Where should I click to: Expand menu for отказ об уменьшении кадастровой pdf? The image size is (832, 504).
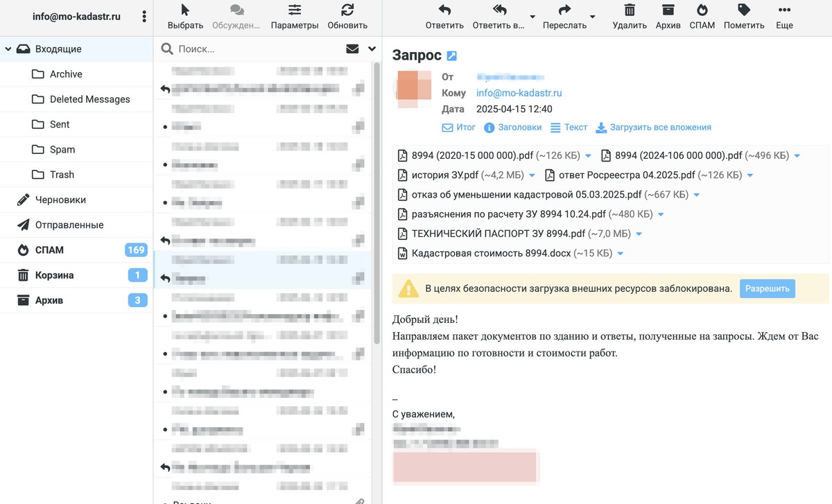click(x=696, y=195)
